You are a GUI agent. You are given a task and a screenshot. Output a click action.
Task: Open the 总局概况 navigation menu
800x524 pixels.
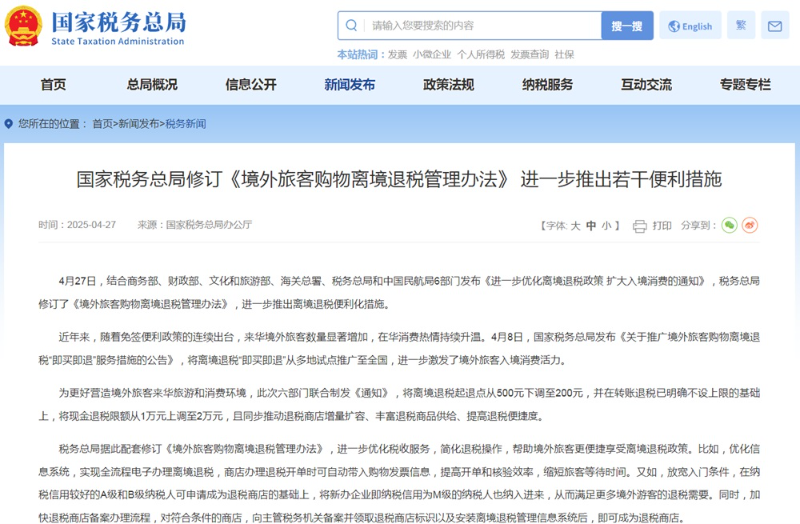coord(152,85)
